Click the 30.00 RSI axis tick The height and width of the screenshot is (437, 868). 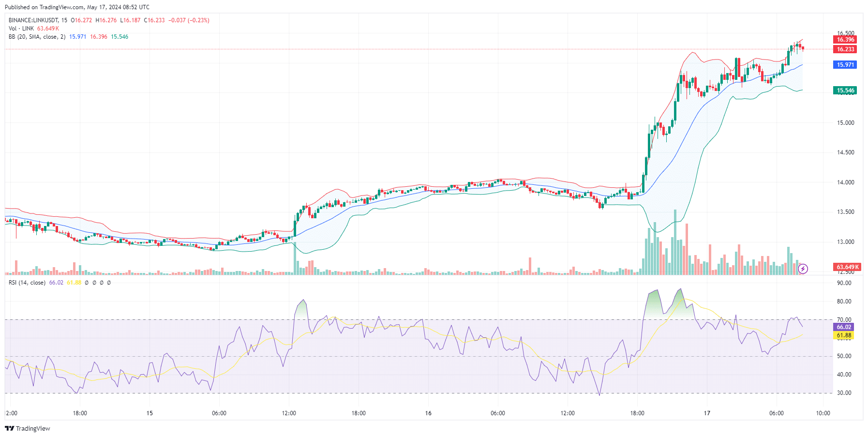844,393
